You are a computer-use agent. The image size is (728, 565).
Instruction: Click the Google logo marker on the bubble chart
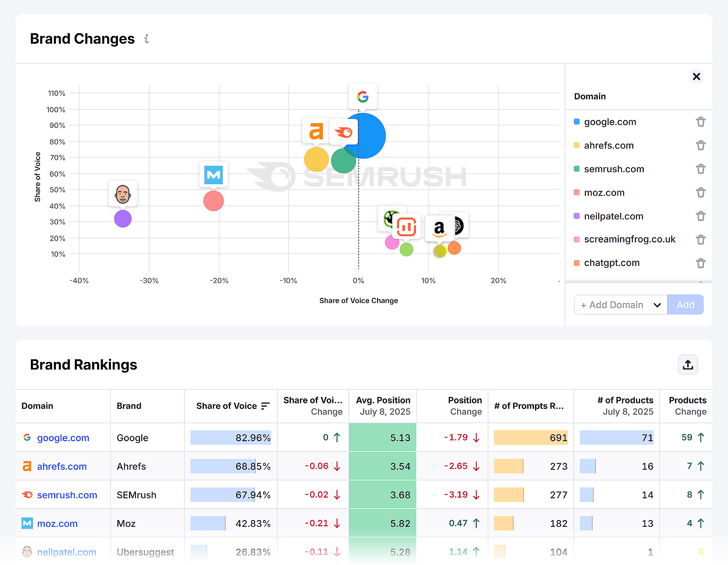pyautogui.click(x=363, y=97)
